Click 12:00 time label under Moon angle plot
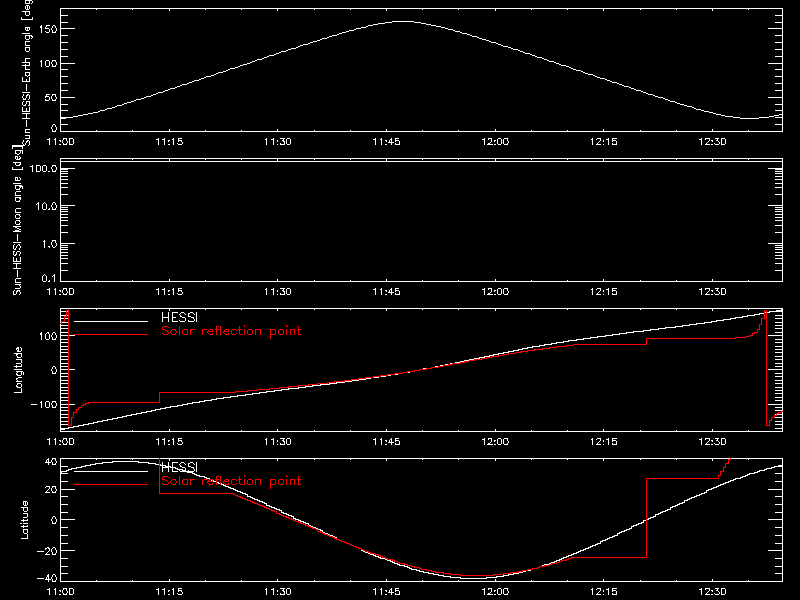This screenshot has height=600, width=800. coord(495,292)
